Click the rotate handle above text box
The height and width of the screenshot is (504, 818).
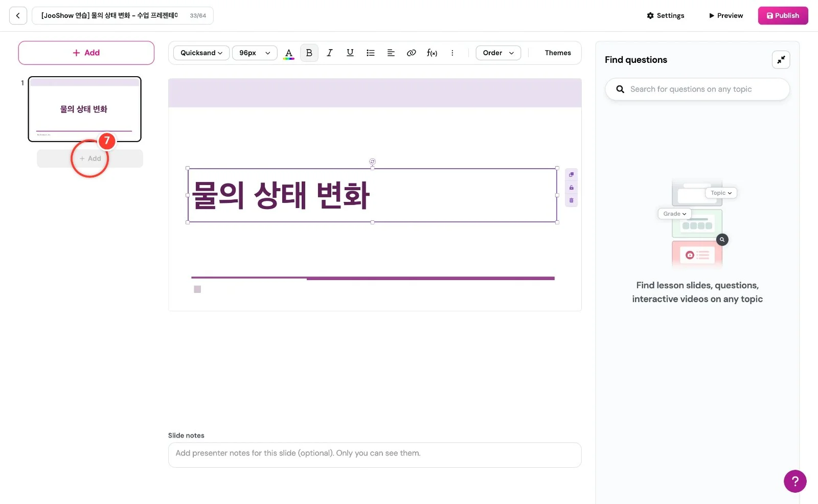tap(372, 162)
